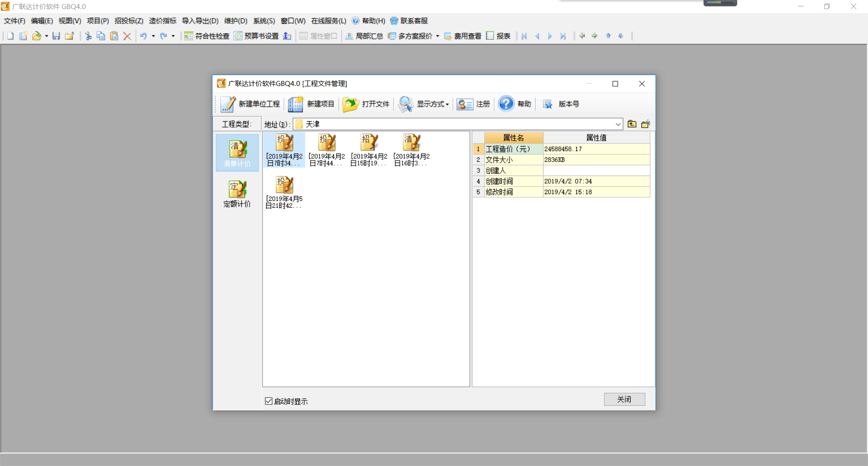Click 联系客服 in the menu bar

coord(409,21)
